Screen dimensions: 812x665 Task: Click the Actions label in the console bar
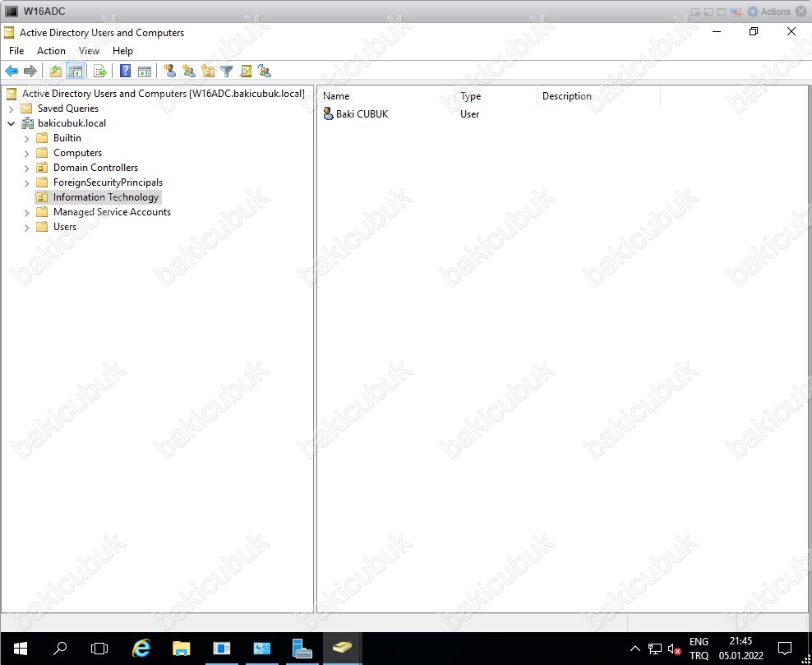[775, 12]
